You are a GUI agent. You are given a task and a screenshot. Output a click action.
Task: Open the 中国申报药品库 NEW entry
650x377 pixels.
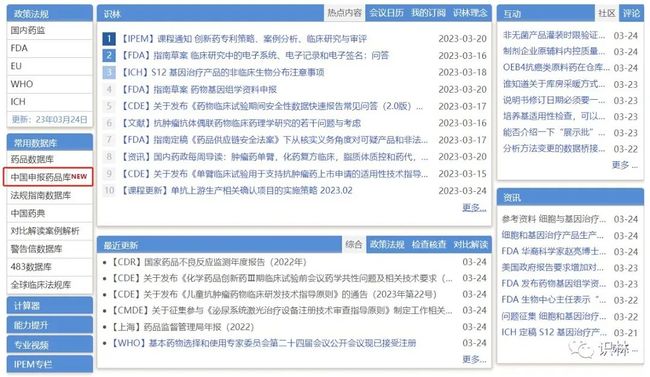coord(49,177)
